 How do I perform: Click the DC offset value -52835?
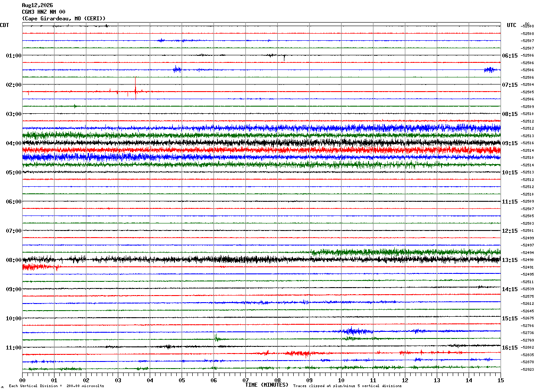point(528,355)
